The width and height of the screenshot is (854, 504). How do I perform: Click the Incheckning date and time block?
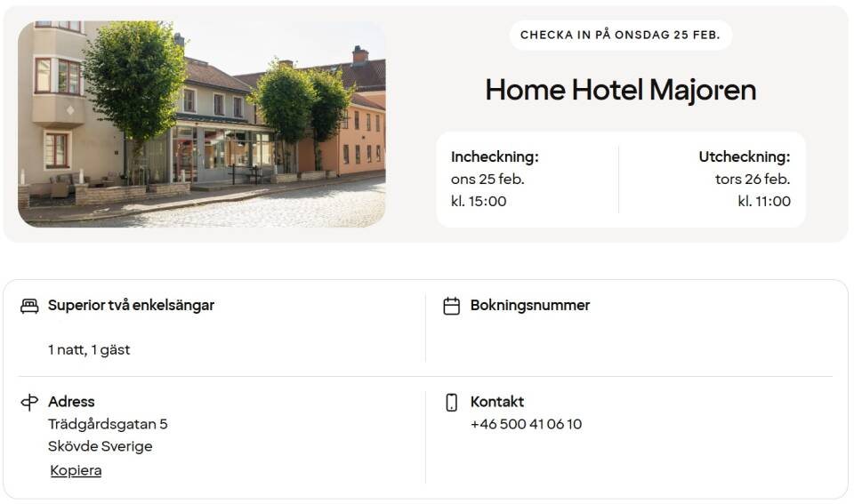(x=495, y=179)
